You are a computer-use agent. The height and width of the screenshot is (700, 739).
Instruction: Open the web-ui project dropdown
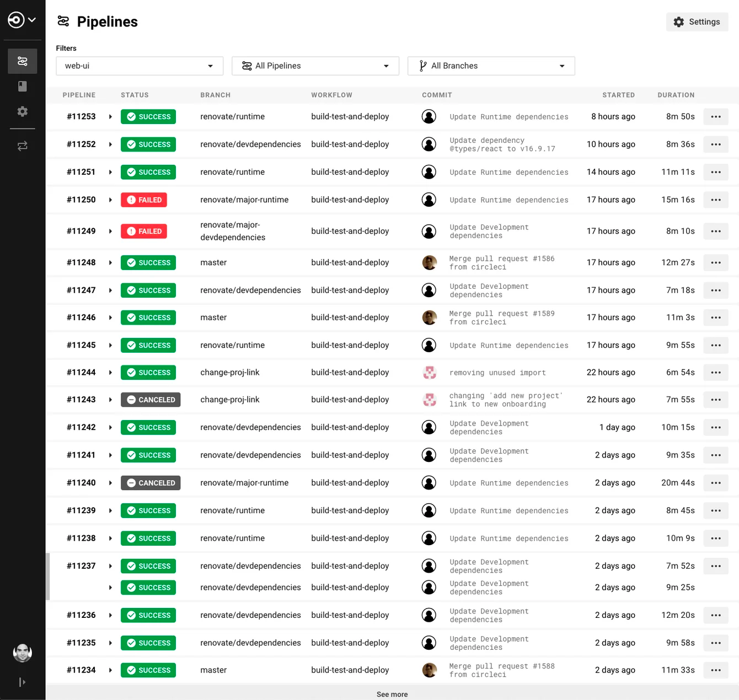(x=139, y=66)
